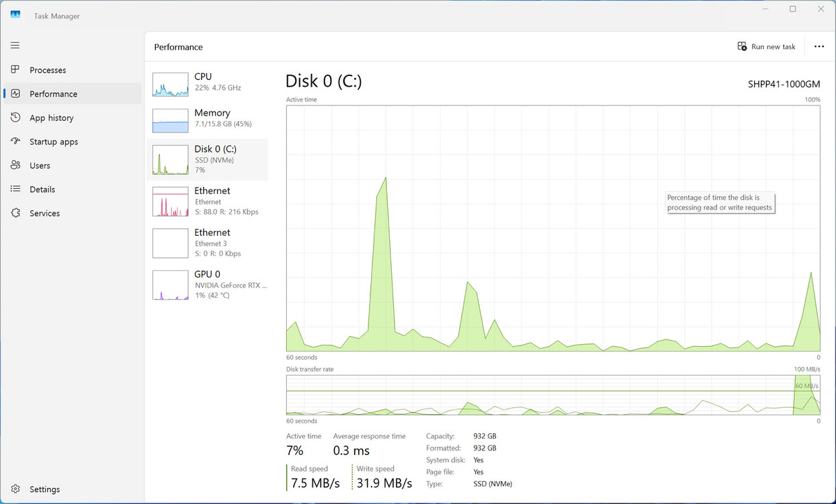836x504 pixels.
Task: Open the first Ethernet adapter graph
Action: click(x=170, y=202)
